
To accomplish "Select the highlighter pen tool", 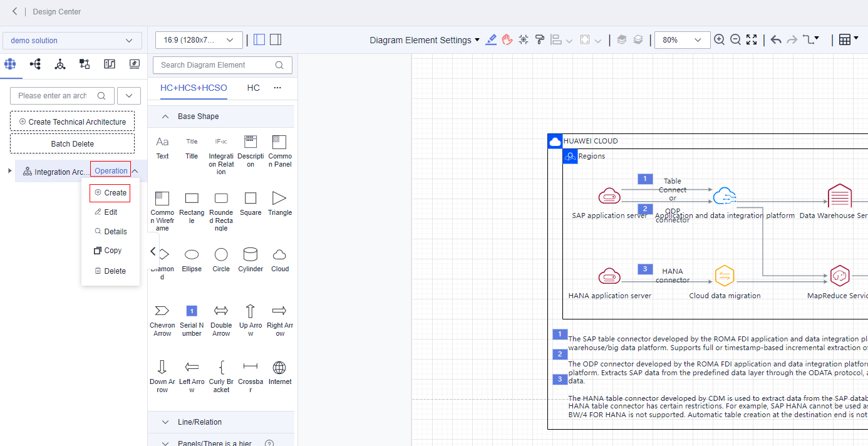I will point(491,40).
